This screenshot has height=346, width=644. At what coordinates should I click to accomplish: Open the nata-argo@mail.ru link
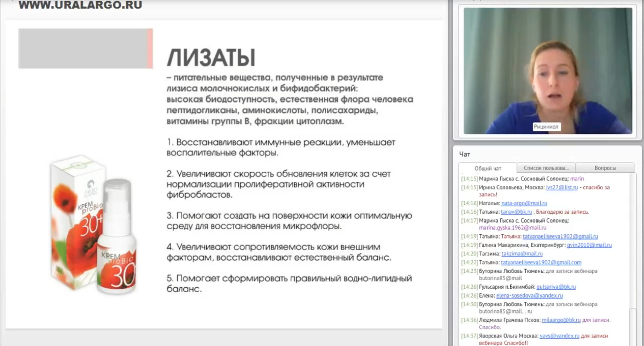524,203
